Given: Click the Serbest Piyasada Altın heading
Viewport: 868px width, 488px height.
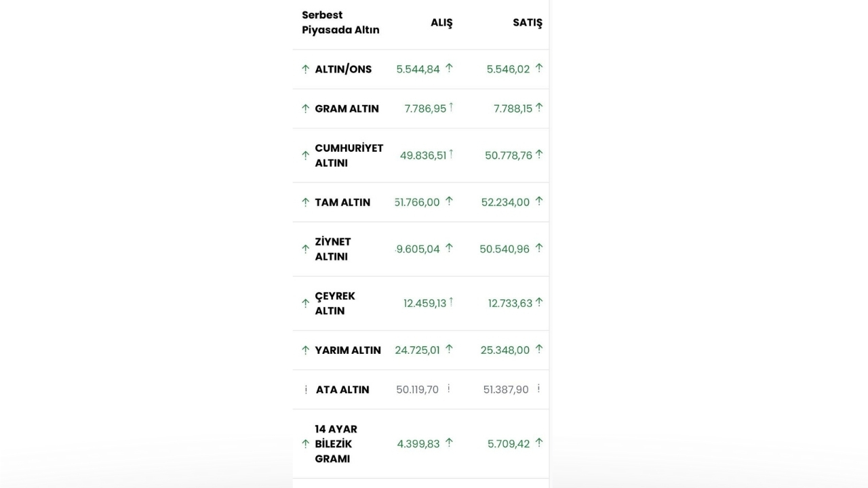Looking at the screenshot, I should tap(340, 22).
